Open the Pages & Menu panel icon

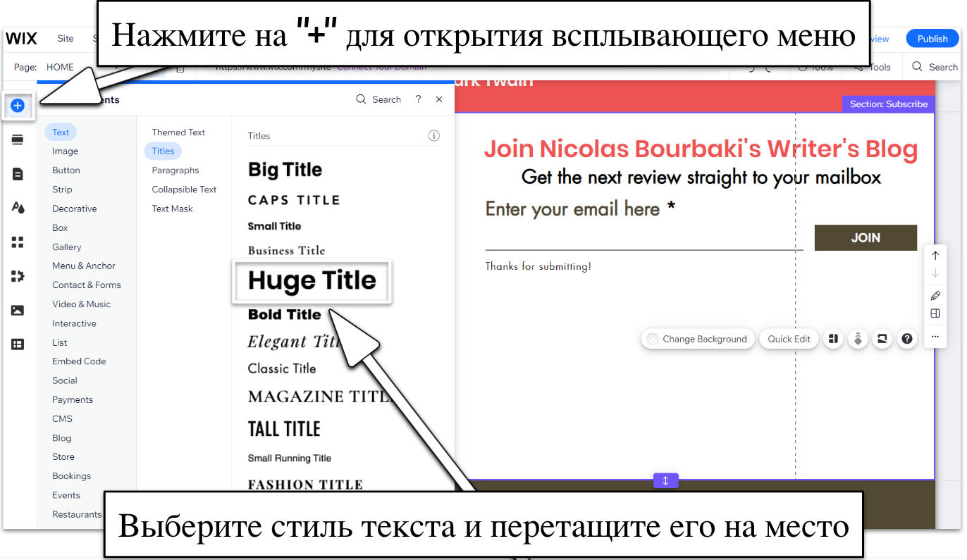click(x=17, y=173)
